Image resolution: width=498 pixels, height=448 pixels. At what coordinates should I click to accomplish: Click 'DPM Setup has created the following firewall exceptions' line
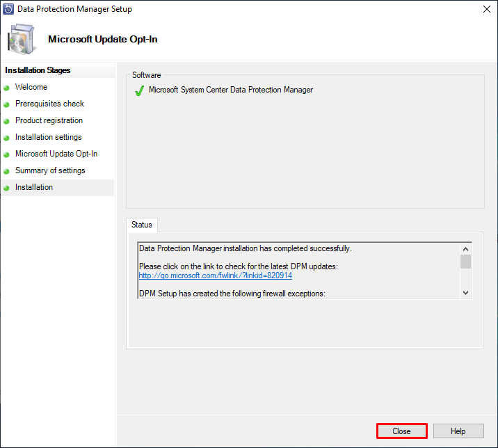pyautogui.click(x=232, y=294)
